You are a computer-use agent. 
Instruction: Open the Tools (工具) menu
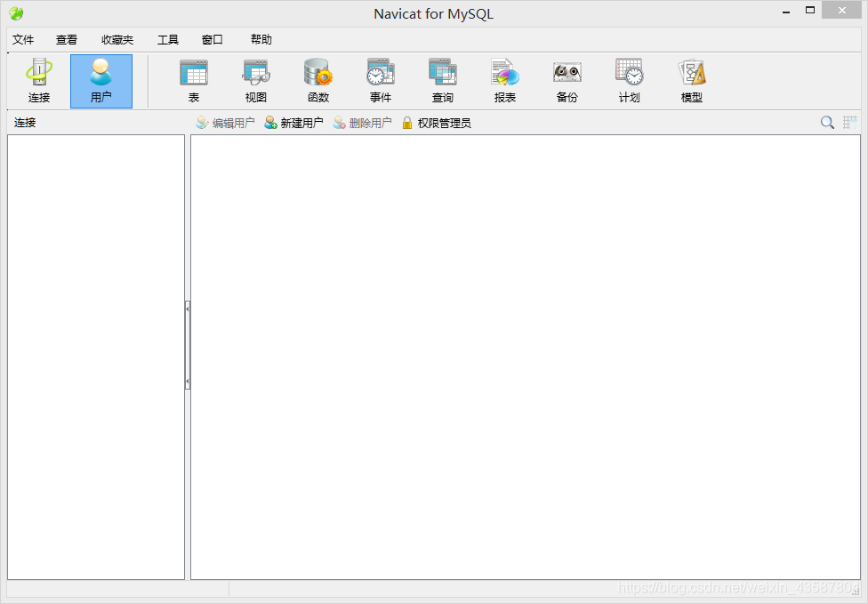coord(168,40)
